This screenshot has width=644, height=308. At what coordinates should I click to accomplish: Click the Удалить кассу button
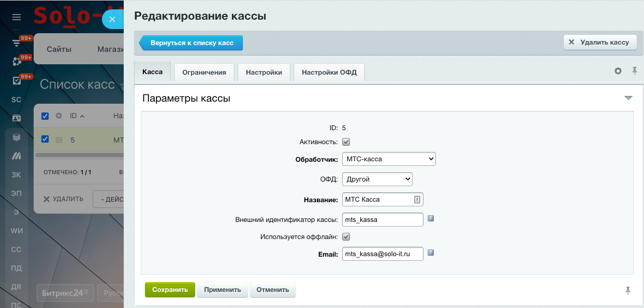599,43
